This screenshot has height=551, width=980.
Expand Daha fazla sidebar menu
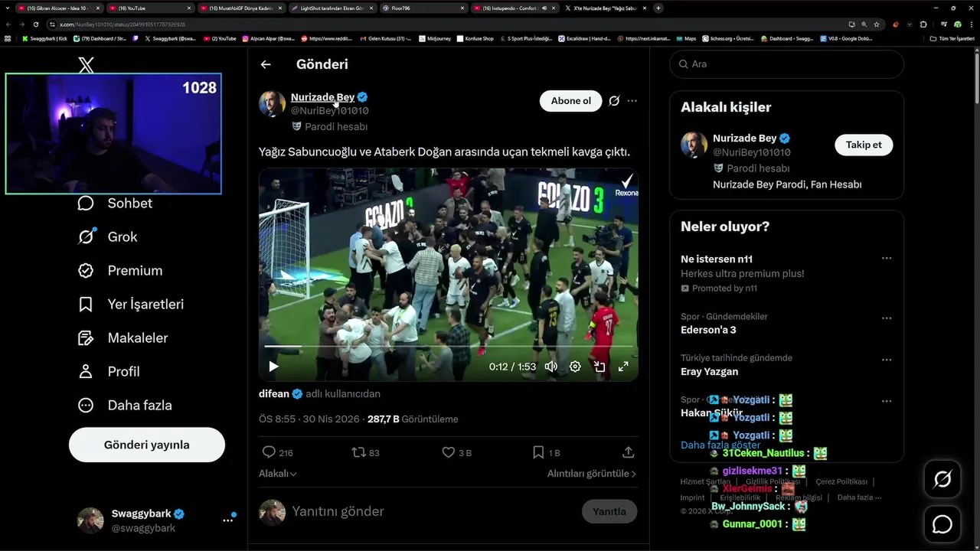pyautogui.click(x=125, y=405)
